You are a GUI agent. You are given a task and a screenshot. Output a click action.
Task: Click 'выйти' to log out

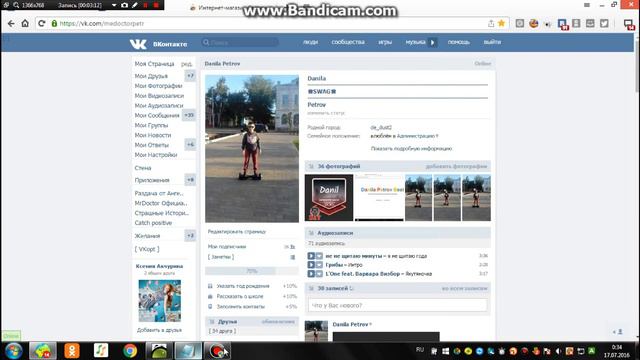coord(492,42)
